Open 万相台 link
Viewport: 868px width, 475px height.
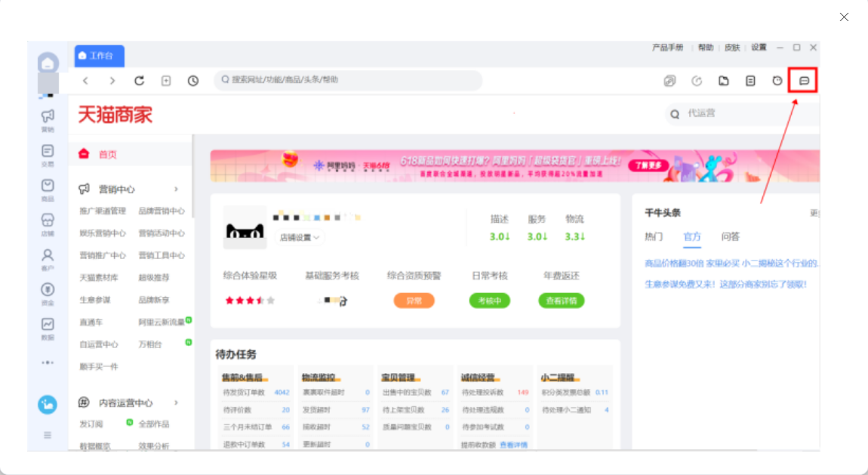[150, 344]
